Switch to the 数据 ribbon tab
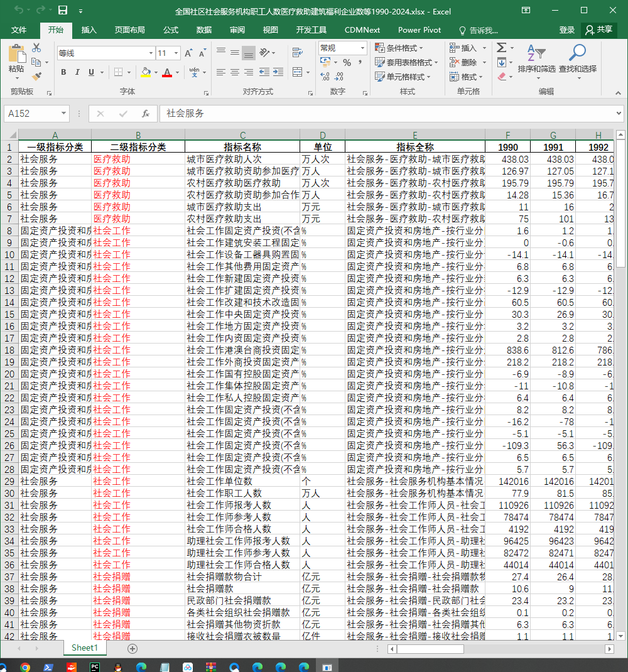 [x=204, y=30]
